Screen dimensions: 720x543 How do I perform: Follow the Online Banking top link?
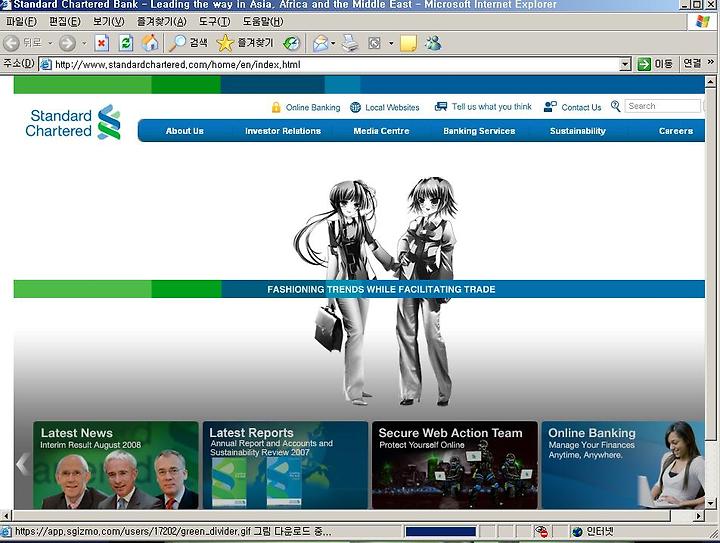pyautogui.click(x=313, y=107)
